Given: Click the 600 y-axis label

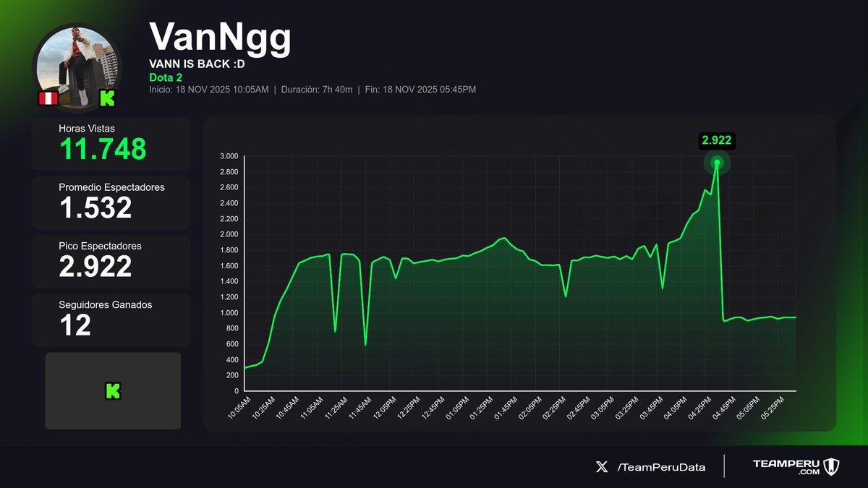Looking at the screenshot, I should coord(232,344).
